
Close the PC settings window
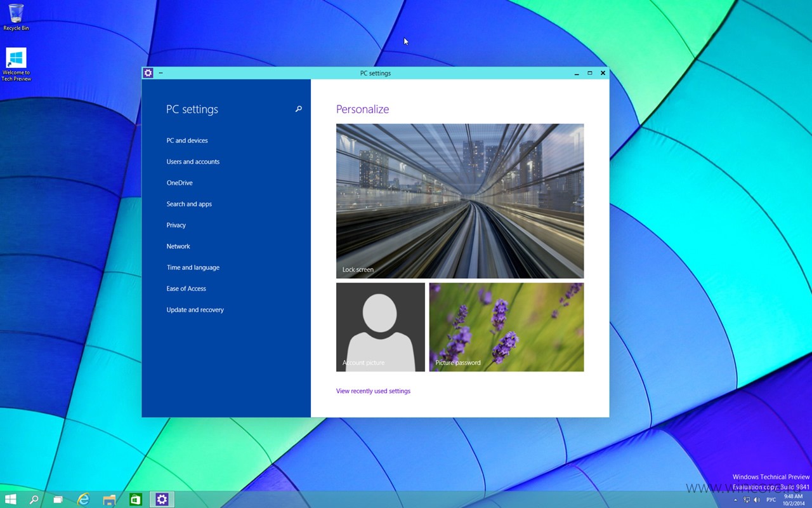point(603,73)
